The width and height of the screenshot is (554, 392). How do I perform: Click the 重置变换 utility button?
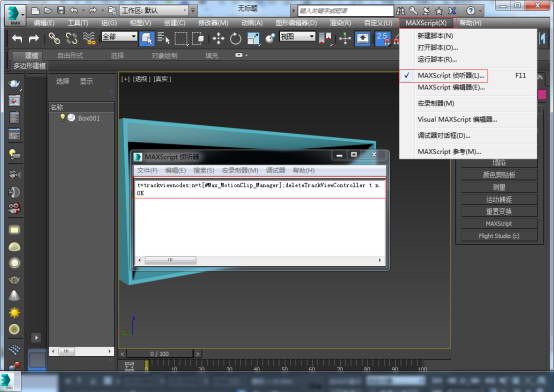(x=499, y=211)
